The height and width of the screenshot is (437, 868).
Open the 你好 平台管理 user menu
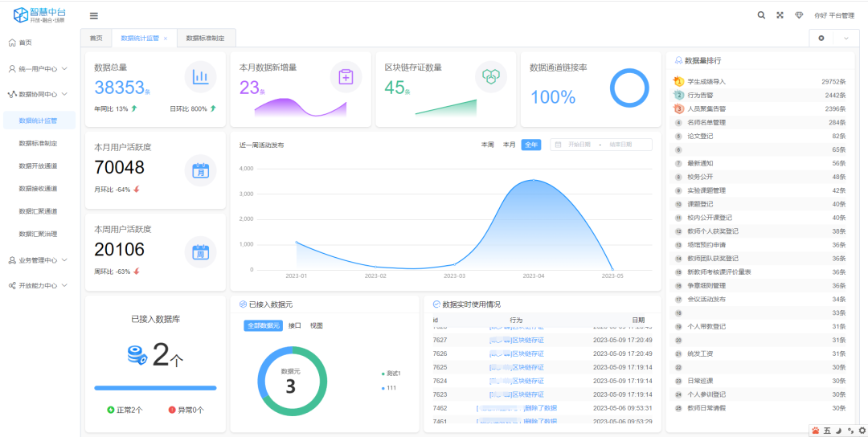(834, 15)
